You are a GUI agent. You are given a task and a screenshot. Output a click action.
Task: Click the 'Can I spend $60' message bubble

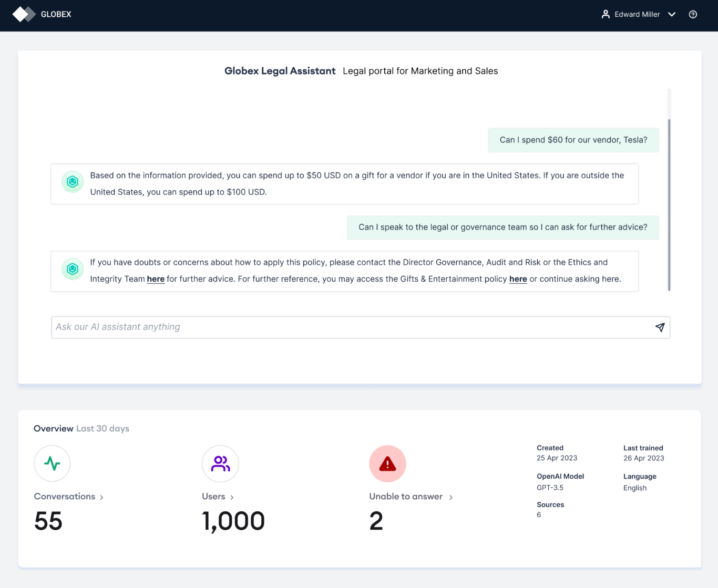point(573,140)
